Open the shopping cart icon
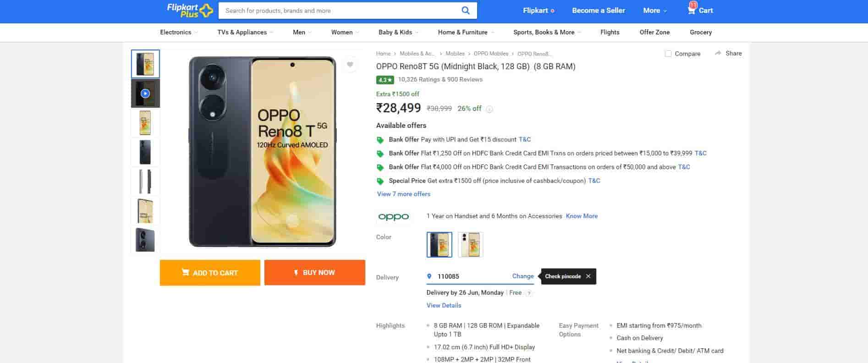The height and width of the screenshot is (363, 868). click(x=692, y=10)
